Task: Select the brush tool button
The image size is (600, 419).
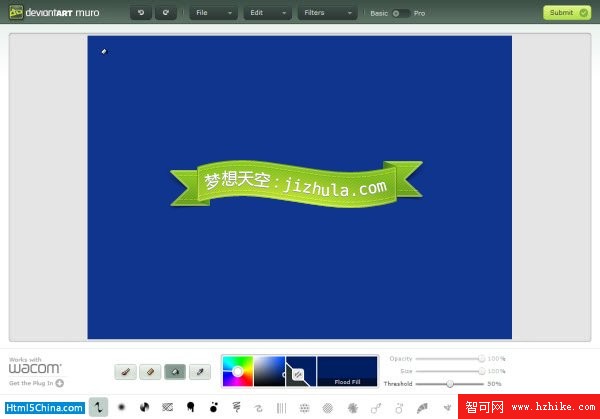Action: click(126, 371)
